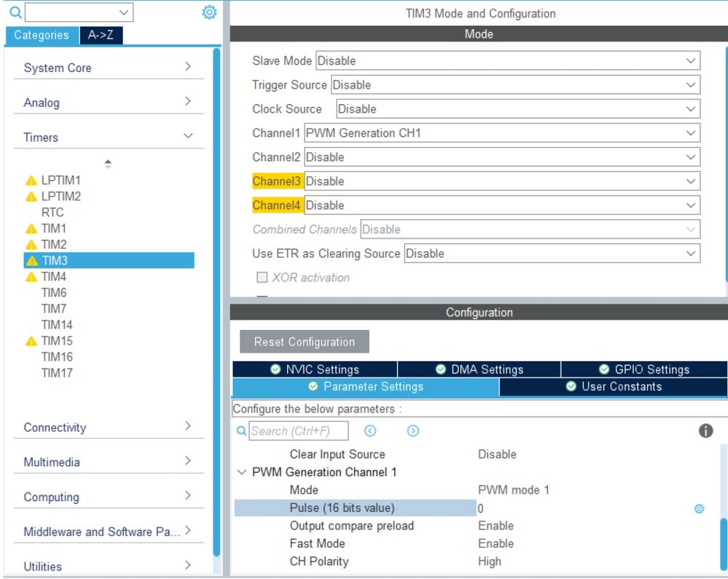Click the sort arrows above LPTIM1
728x579 pixels.
(108, 164)
